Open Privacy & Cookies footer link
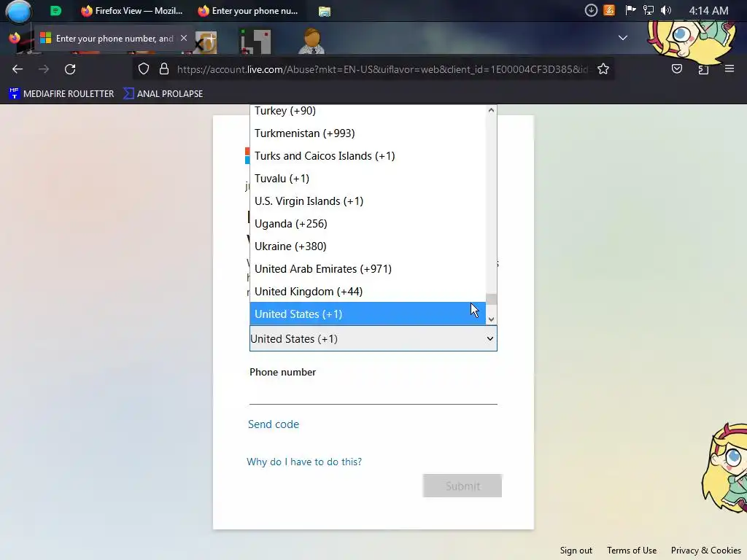Image resolution: width=747 pixels, height=560 pixels. 705,551
